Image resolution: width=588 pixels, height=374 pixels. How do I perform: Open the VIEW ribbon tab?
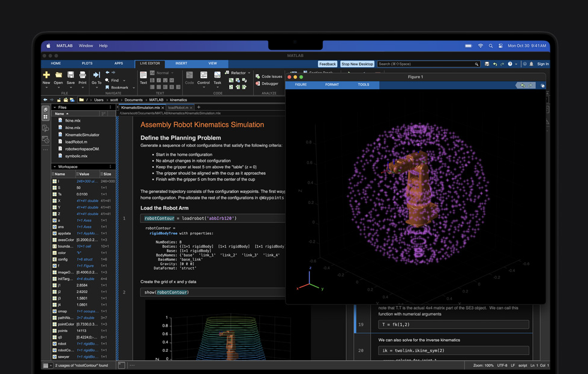[x=212, y=64]
